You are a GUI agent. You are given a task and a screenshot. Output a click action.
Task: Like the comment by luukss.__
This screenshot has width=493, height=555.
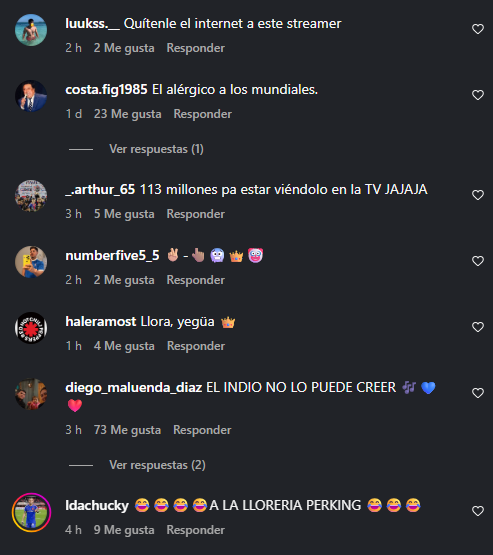(478, 29)
